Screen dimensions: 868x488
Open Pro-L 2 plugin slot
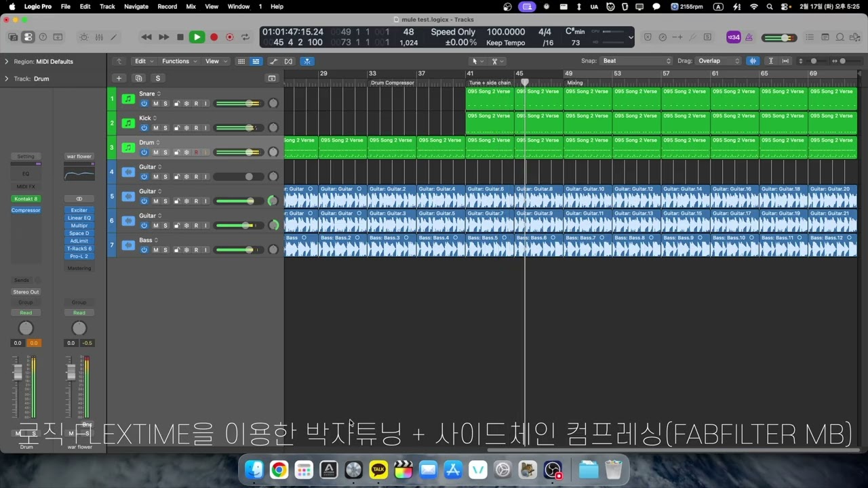tap(79, 256)
